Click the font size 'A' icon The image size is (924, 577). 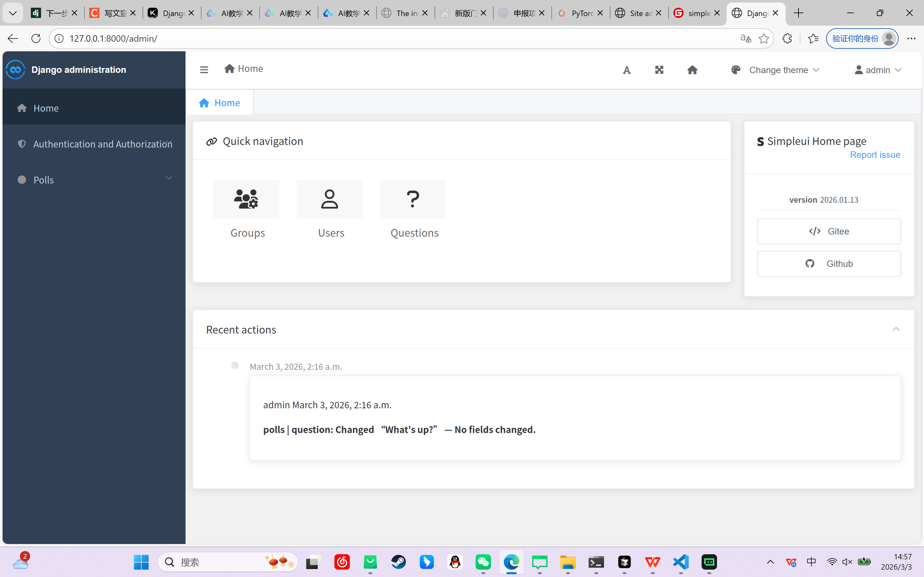[626, 70]
